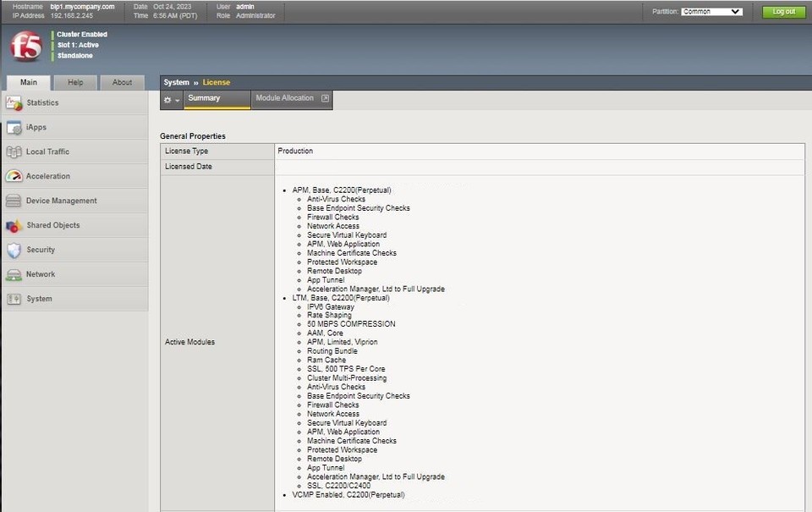Click the Local Traffic icon
The width and height of the screenshot is (812, 512).
[x=14, y=151]
